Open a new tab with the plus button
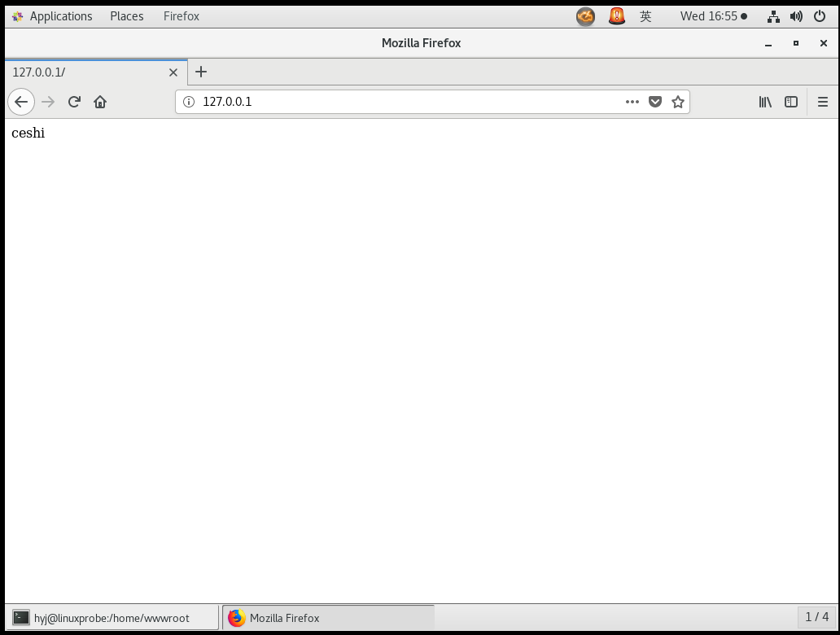840x635 pixels. pyautogui.click(x=201, y=72)
